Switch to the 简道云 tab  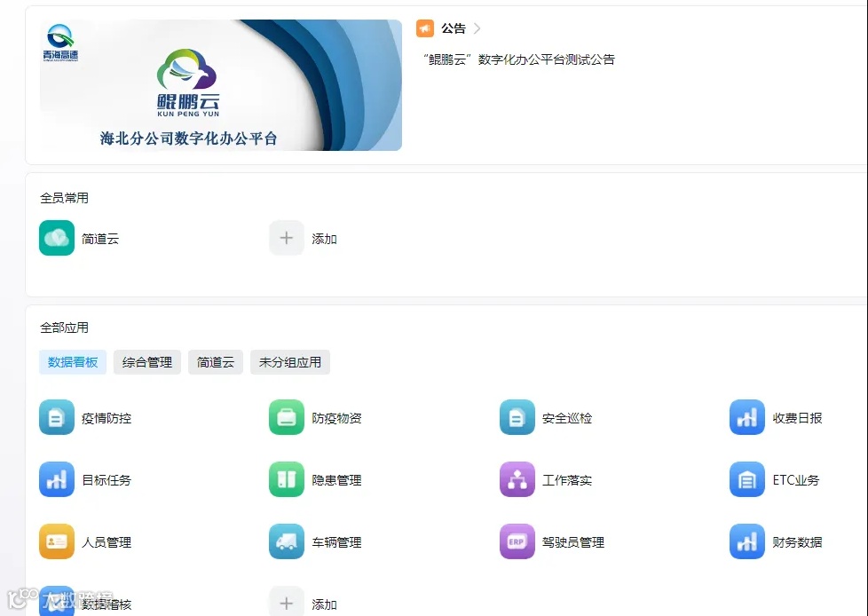click(216, 362)
